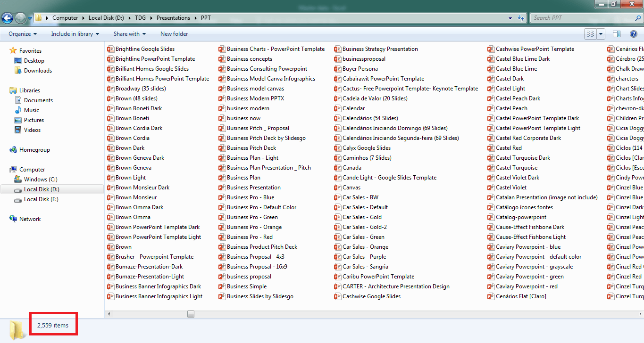
Task: Select the file "Business Pro - Orange"
Action: coord(254,227)
